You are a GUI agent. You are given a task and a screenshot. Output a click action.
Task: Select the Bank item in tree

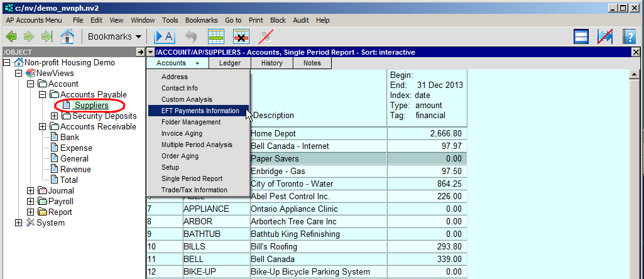pyautogui.click(x=69, y=138)
